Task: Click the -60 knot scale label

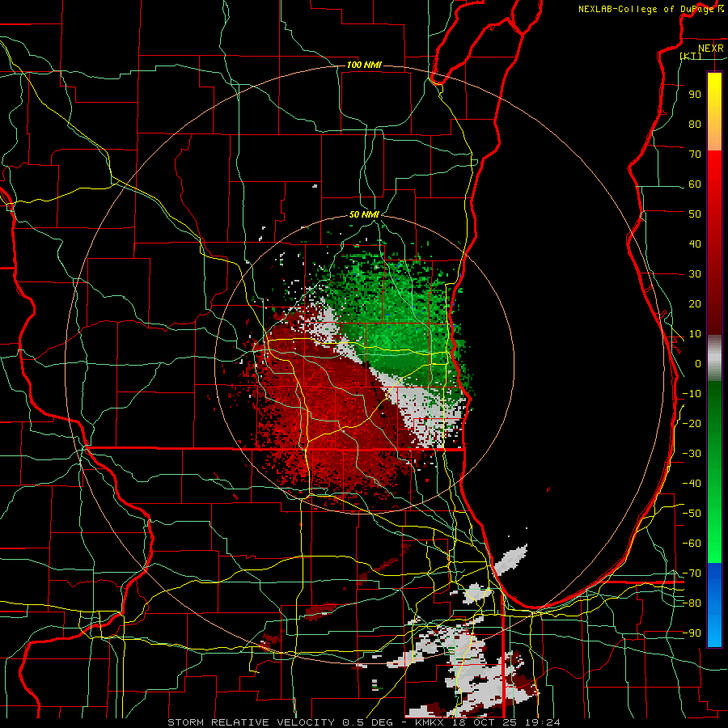Action: coord(692,544)
